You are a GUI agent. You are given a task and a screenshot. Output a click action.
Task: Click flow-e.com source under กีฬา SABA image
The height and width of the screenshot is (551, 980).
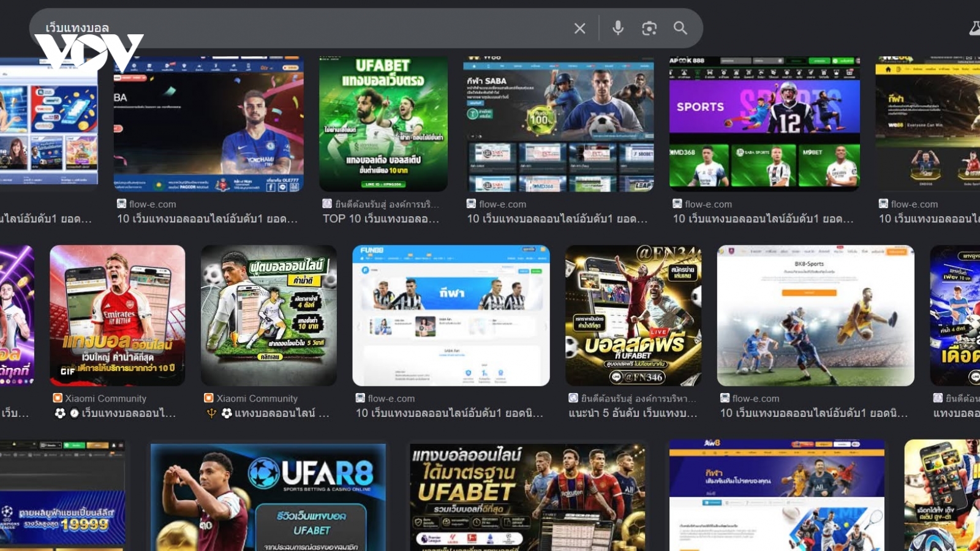(503, 204)
